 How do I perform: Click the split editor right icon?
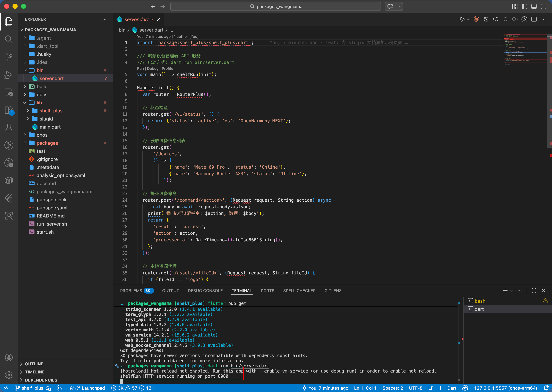pos(534,19)
